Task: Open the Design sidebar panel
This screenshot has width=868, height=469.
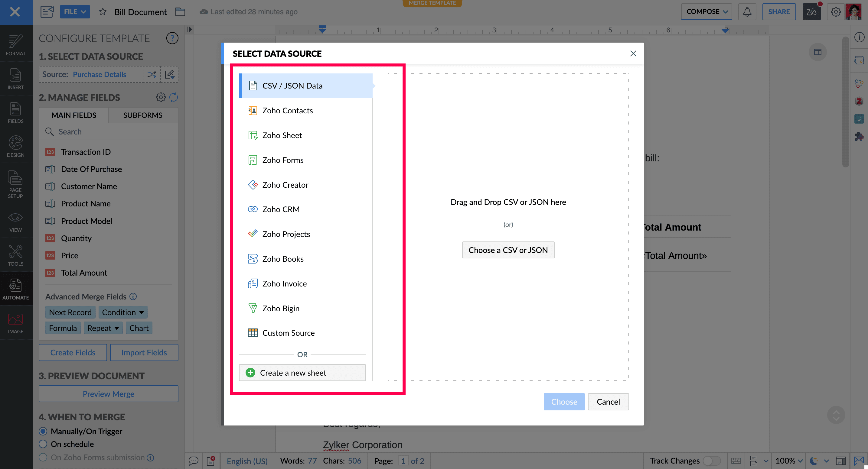Action: click(x=15, y=147)
